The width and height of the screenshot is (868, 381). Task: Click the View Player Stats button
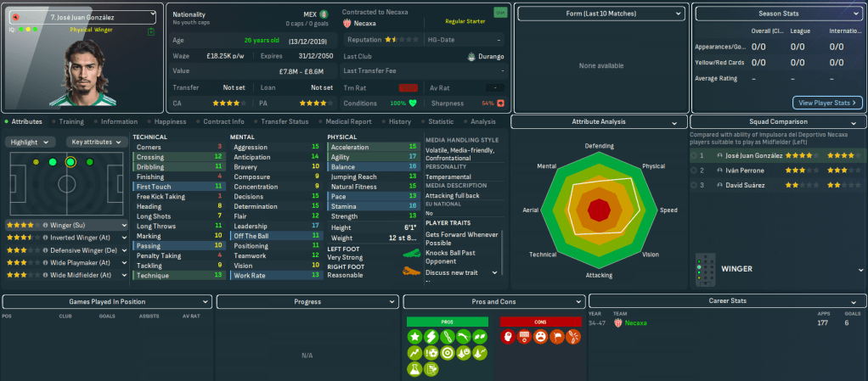coord(828,103)
